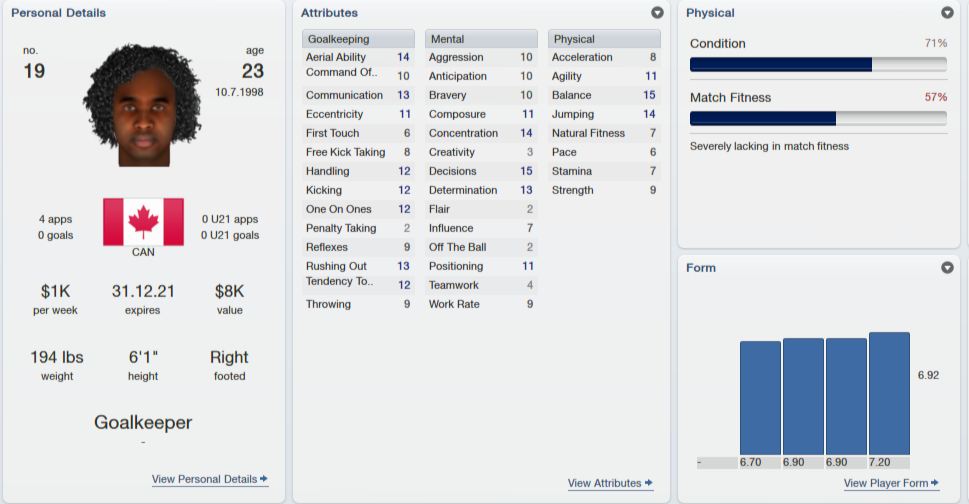
Task: Select the Mental attributes column header
Action: (x=481, y=39)
